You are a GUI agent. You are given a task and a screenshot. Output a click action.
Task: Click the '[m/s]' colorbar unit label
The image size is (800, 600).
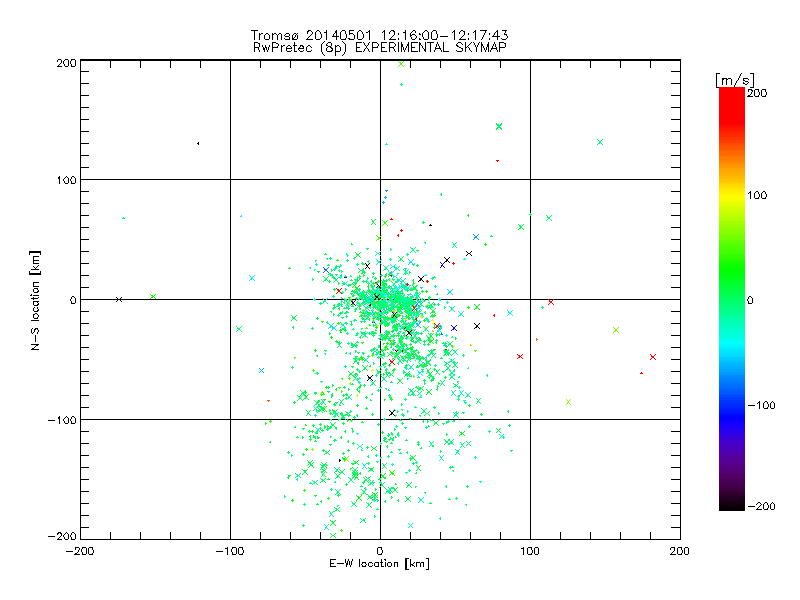point(734,80)
